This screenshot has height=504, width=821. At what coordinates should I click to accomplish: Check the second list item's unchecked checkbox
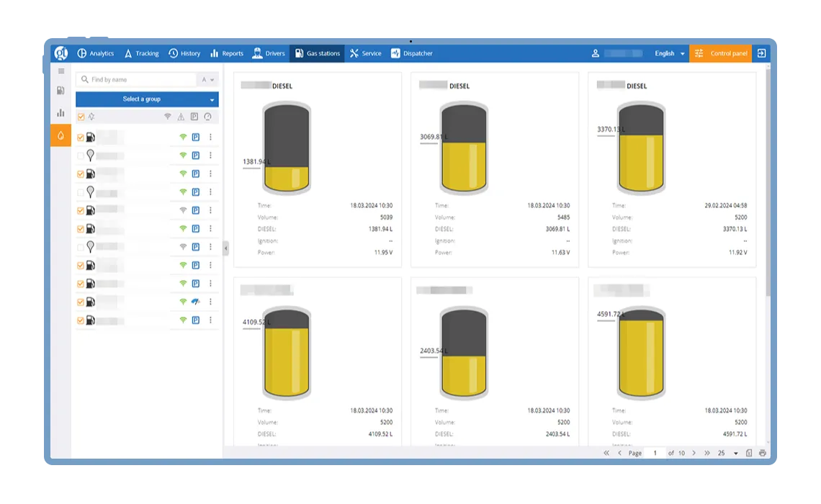point(81,156)
